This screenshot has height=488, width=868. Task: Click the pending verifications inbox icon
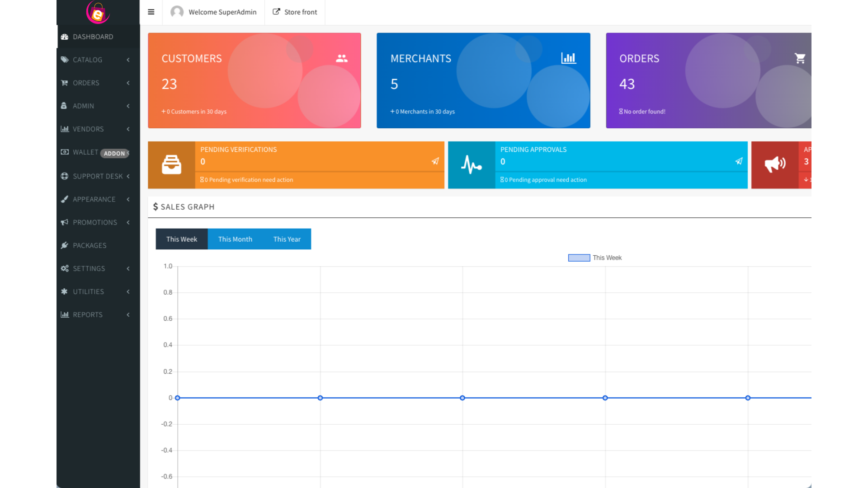point(171,164)
